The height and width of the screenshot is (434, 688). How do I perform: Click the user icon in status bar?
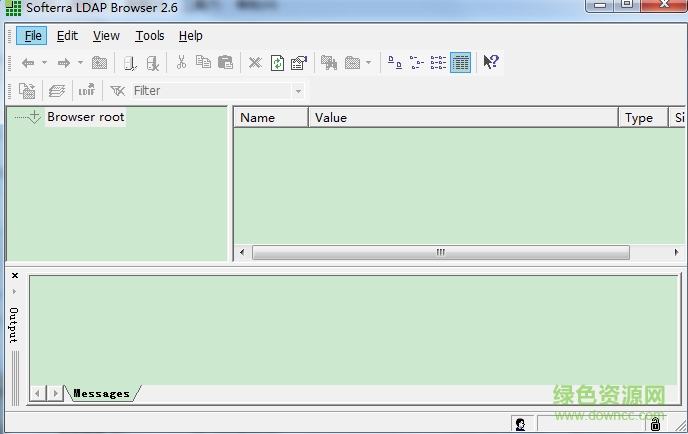521,424
